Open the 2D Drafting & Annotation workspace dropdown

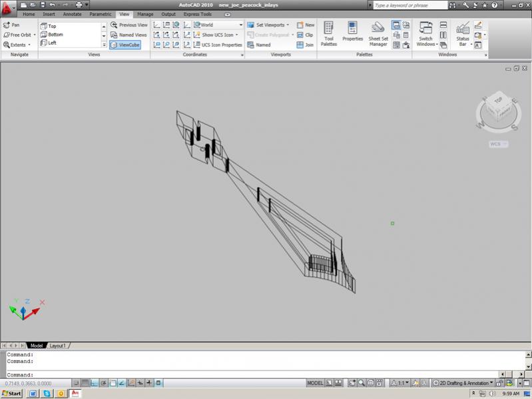coord(491,383)
